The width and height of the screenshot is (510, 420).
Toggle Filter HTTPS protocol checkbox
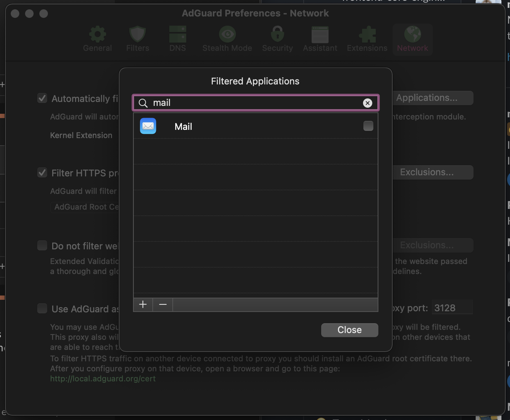42,172
